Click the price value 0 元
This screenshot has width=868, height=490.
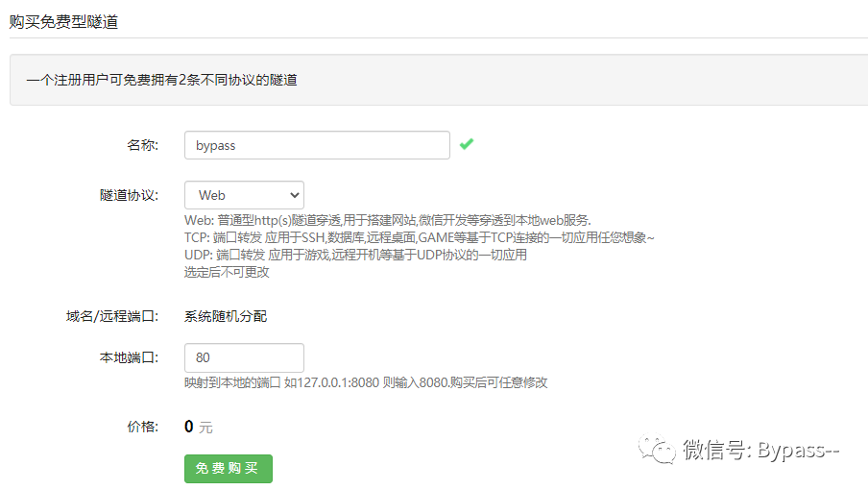(198, 427)
